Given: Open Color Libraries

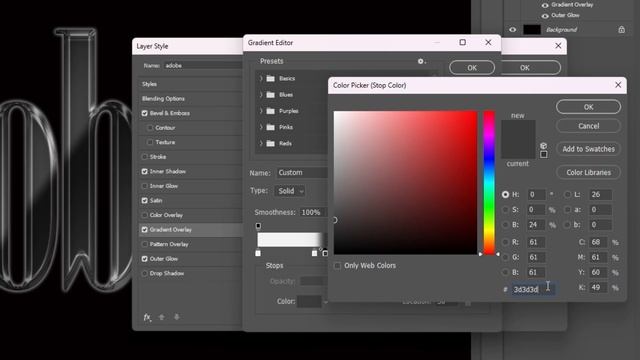Looking at the screenshot, I should [588, 172].
